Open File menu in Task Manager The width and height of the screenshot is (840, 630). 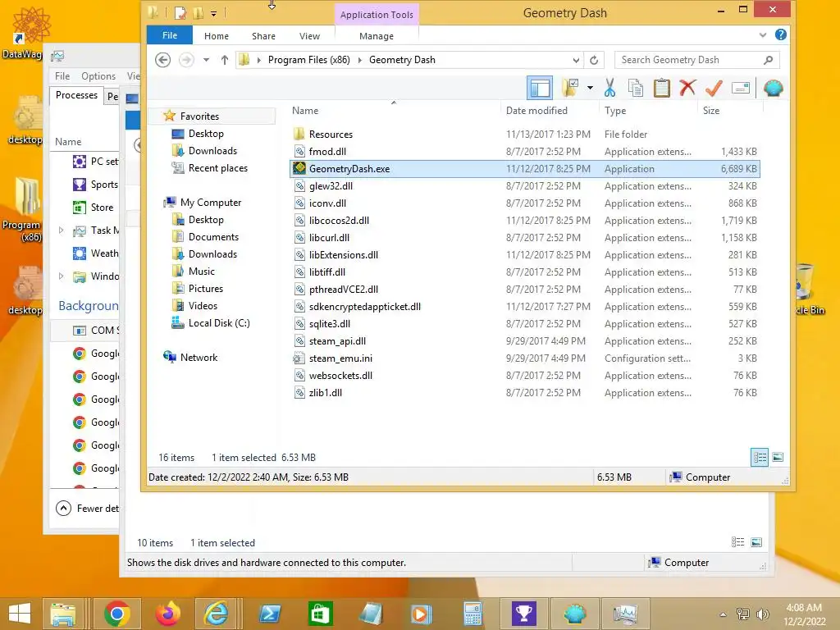point(62,76)
